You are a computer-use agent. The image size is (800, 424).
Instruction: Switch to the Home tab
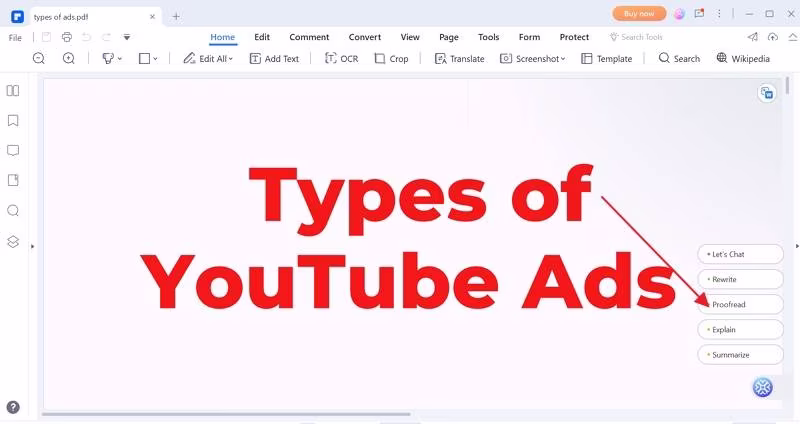point(222,37)
